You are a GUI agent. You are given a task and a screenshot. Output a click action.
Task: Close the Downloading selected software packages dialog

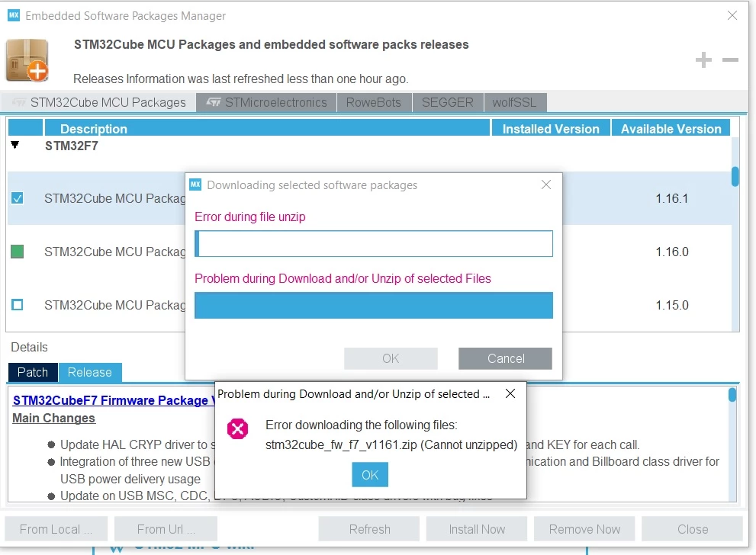[545, 184]
